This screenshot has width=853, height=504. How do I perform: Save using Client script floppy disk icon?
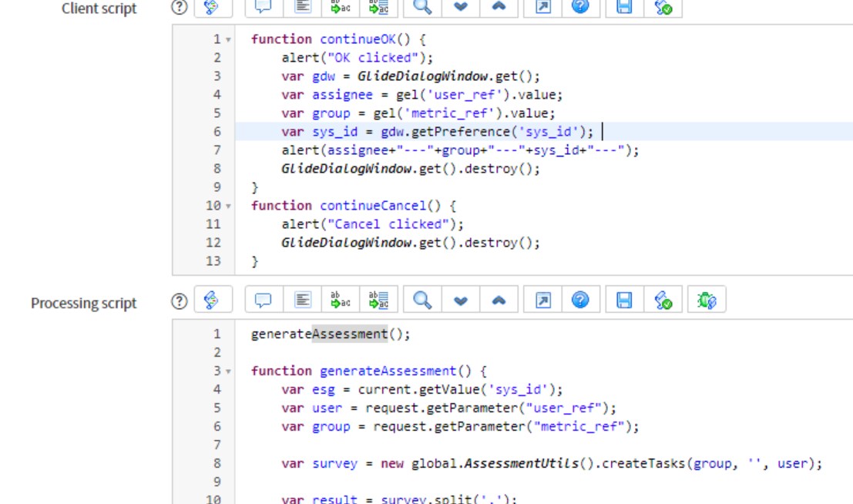624,7
